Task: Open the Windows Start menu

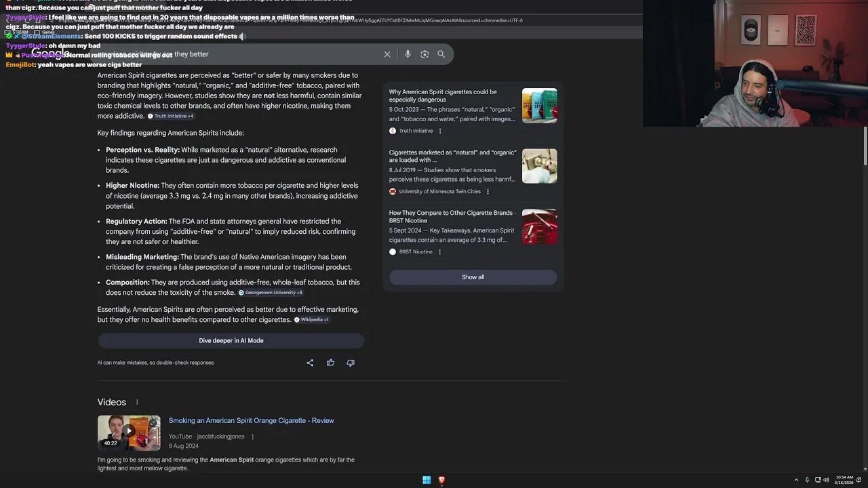Action: point(427,480)
